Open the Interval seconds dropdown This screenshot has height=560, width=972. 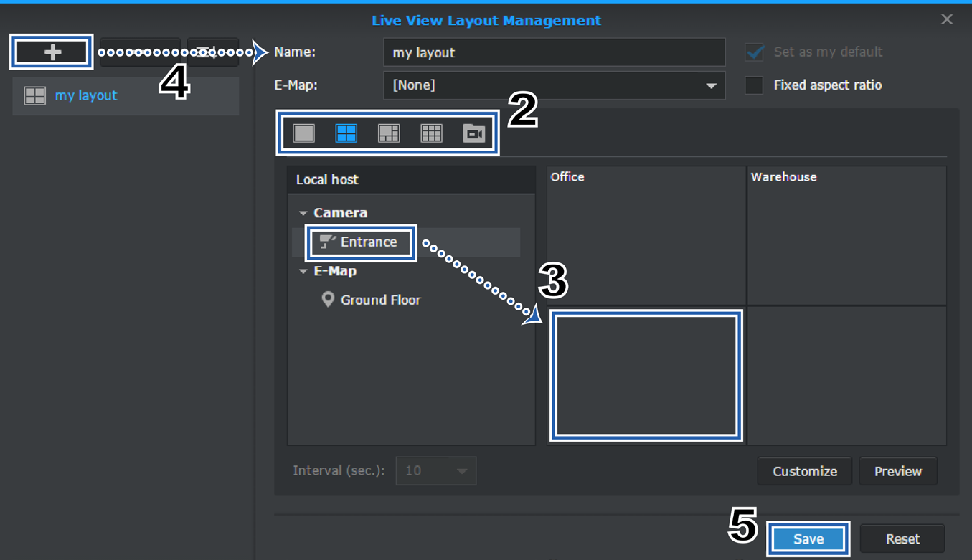click(435, 471)
